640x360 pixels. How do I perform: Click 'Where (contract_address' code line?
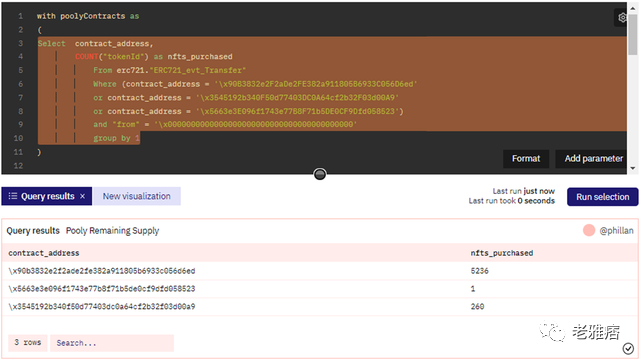(x=255, y=84)
